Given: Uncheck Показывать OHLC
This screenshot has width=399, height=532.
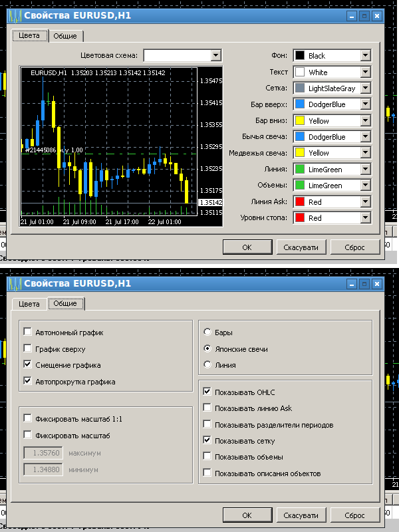Looking at the screenshot, I should click(207, 391).
